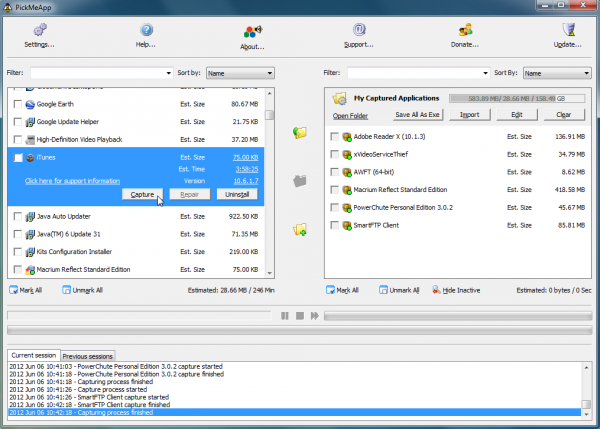Check the Kits Configuration Installer checkbox

[x=18, y=252]
